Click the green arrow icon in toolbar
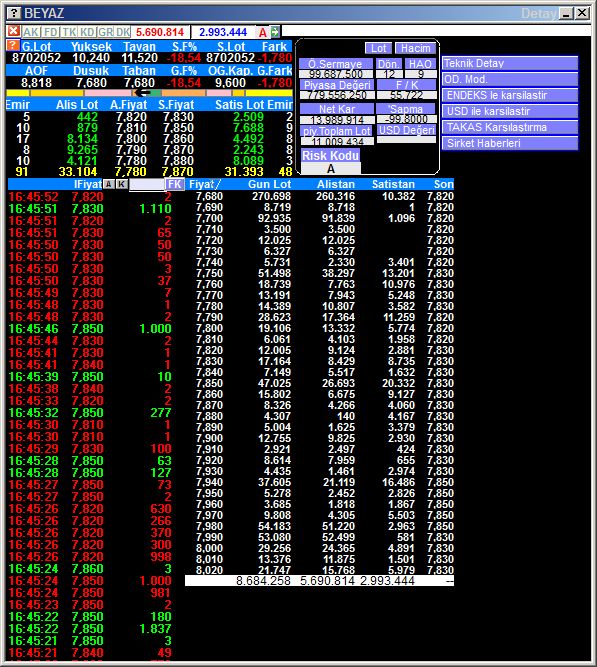The image size is (597, 667). 275,31
